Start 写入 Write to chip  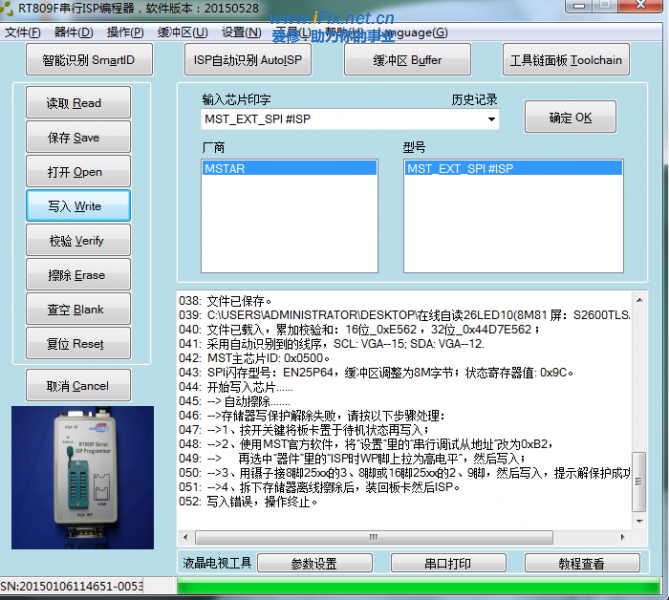point(79,206)
